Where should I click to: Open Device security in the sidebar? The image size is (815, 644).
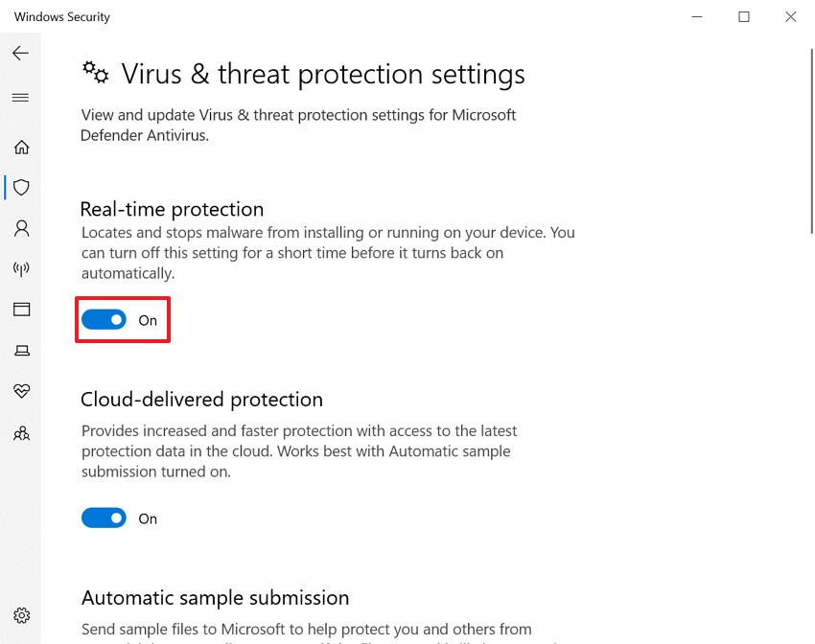(21, 350)
